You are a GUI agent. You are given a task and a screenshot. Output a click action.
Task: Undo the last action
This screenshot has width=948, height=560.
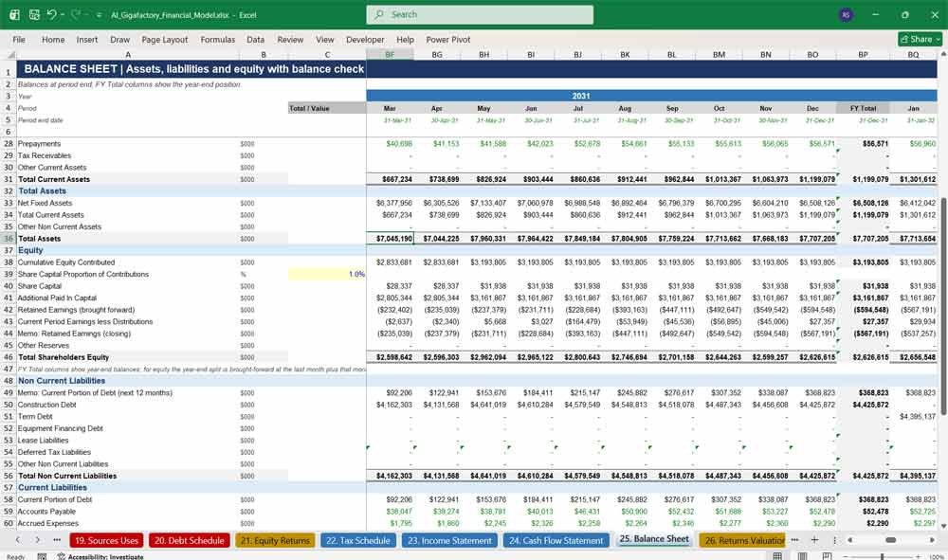click(51, 14)
